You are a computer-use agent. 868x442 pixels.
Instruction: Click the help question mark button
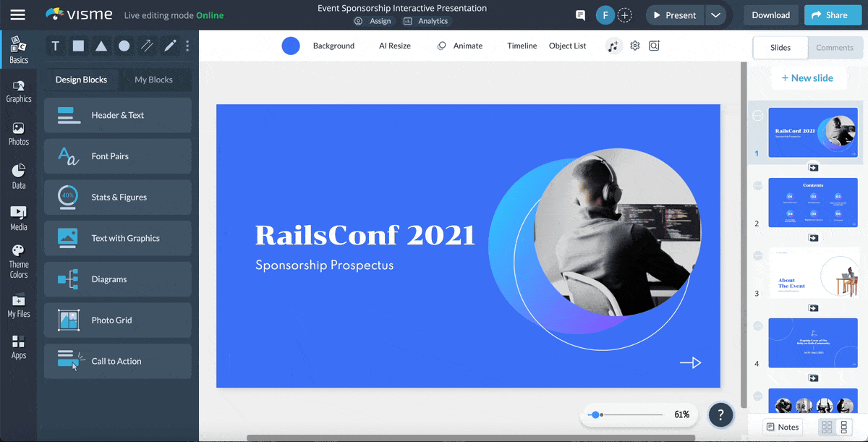tap(720, 415)
